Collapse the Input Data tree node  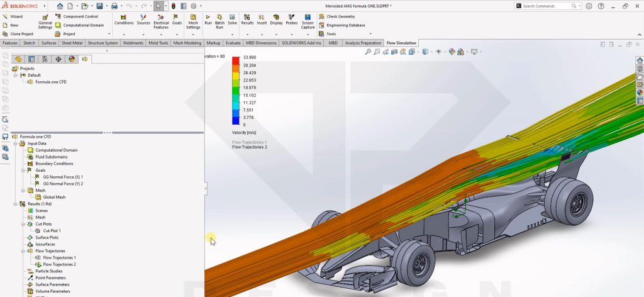coord(15,143)
